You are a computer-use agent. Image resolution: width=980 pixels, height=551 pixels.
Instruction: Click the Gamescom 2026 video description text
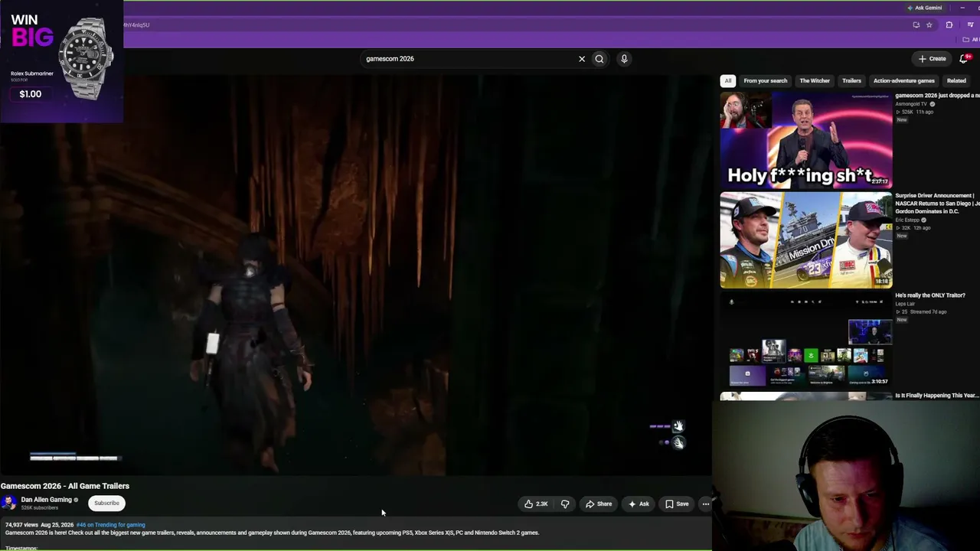click(x=272, y=533)
